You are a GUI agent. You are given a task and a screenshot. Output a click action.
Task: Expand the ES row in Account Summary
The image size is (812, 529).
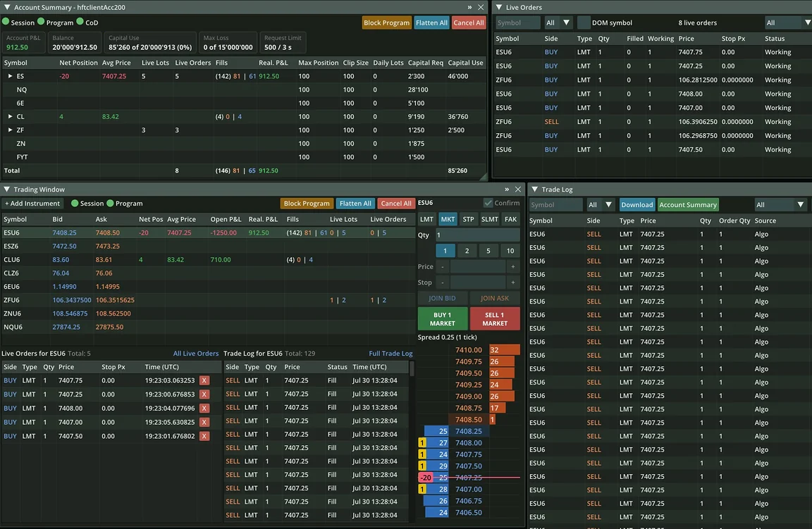click(10, 75)
